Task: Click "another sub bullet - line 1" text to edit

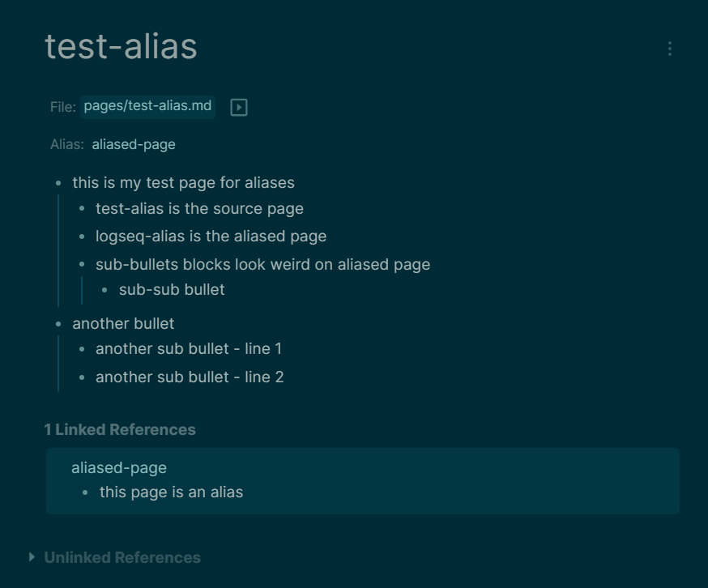Action: coord(189,349)
